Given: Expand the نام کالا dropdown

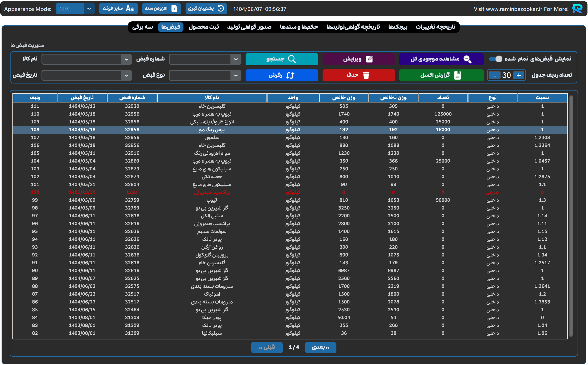Looking at the screenshot, I should click(x=126, y=59).
